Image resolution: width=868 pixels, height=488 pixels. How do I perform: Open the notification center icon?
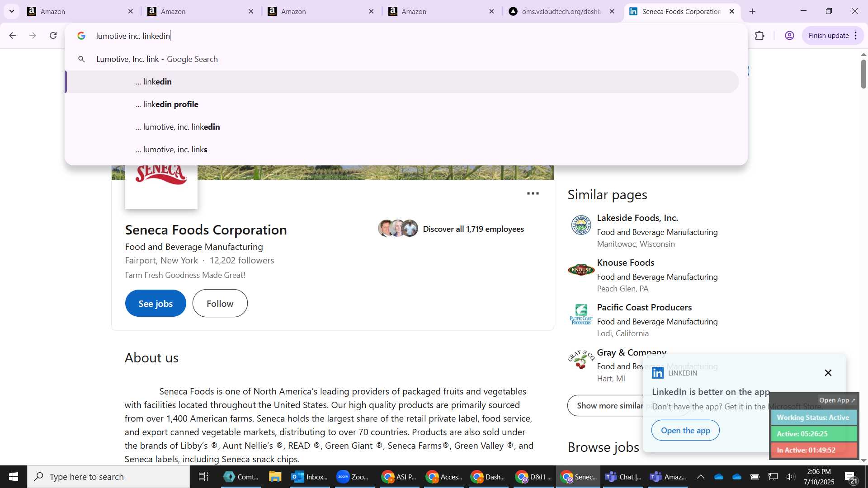tap(851, 477)
